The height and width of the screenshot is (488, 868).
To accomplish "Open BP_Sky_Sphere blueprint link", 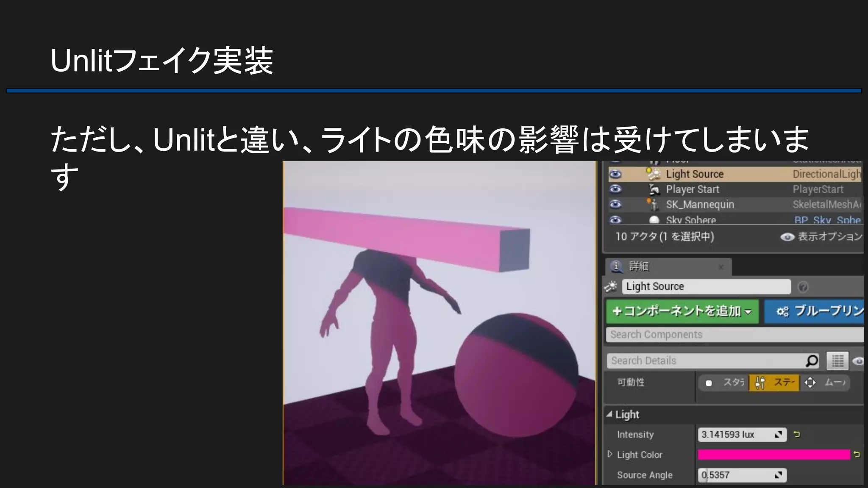I will (827, 220).
